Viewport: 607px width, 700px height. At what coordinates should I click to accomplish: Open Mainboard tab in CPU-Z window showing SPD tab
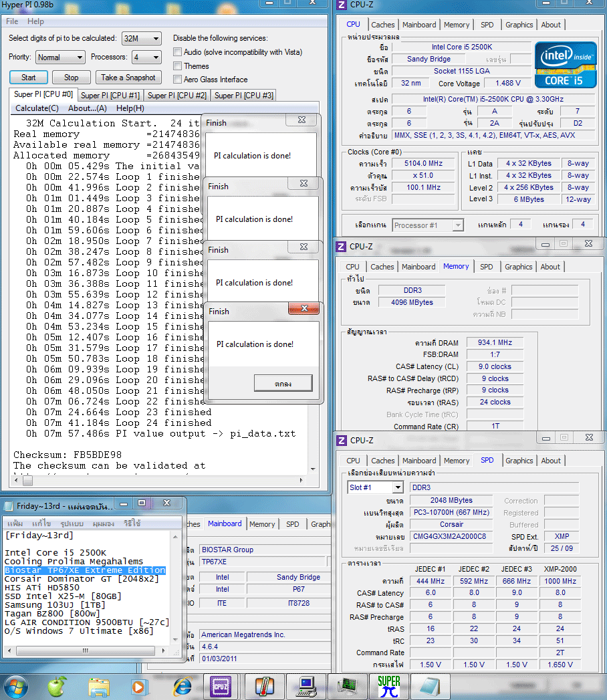click(x=419, y=460)
